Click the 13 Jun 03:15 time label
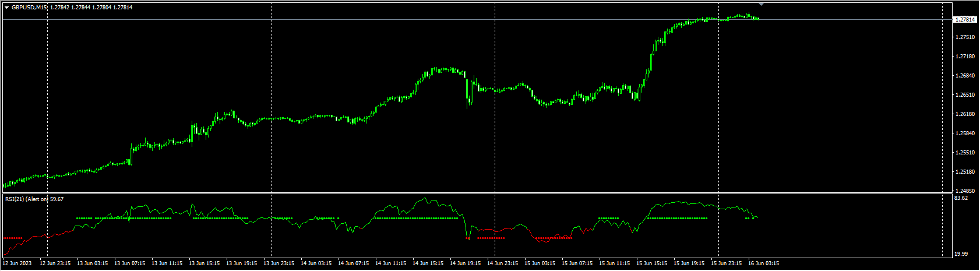980x271 pixels. pos(92,263)
